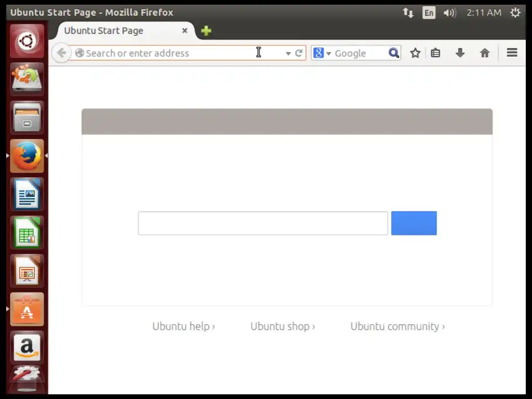Reload the current page
532x399 pixels.
click(299, 53)
